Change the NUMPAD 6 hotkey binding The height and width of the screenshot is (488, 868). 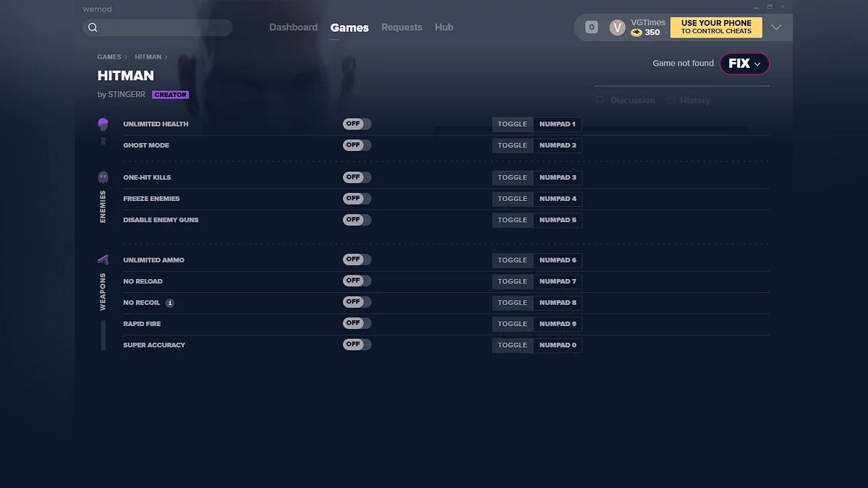tap(558, 260)
